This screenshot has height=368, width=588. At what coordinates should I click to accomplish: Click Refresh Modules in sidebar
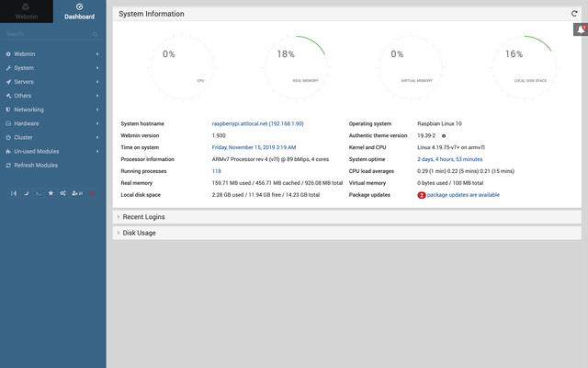click(x=36, y=166)
